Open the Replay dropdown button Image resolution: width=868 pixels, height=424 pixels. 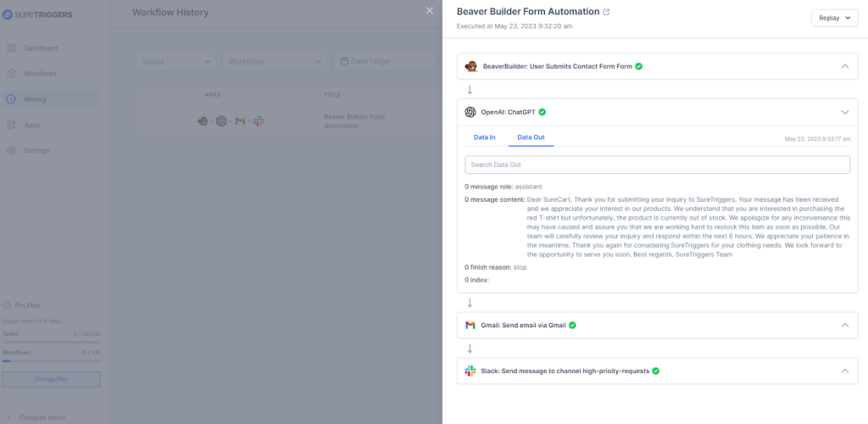point(835,19)
